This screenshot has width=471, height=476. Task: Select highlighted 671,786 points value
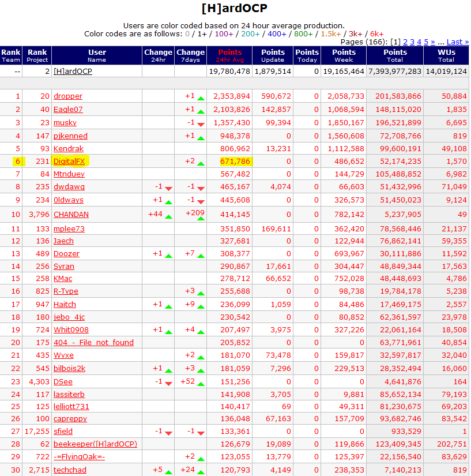point(235,162)
